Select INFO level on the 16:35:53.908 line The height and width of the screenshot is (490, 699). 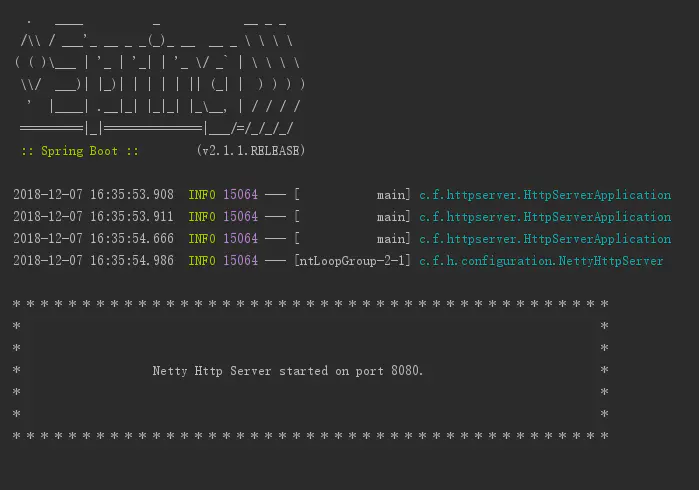(x=201, y=195)
